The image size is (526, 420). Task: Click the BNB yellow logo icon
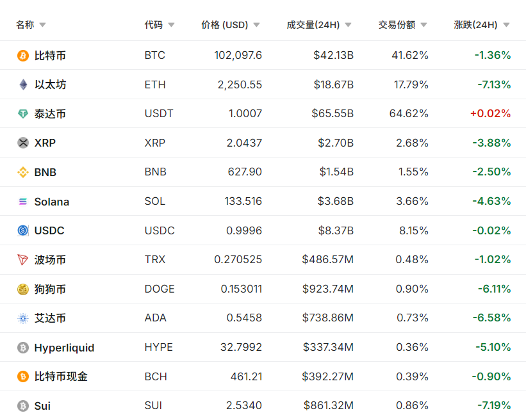(x=23, y=172)
